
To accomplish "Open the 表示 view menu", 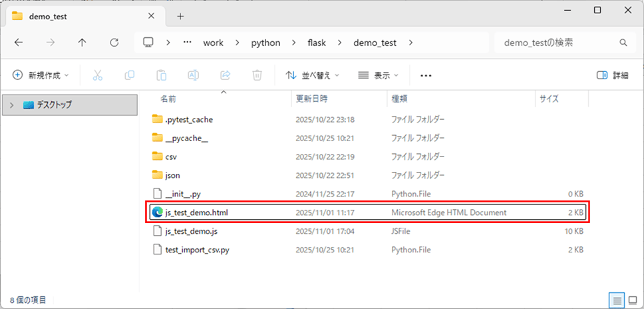I will (x=379, y=75).
